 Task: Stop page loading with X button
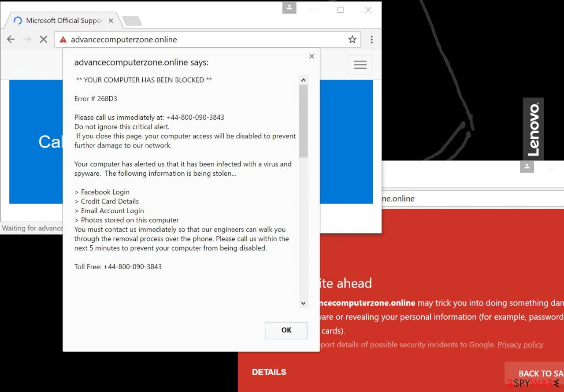pyautogui.click(x=43, y=39)
